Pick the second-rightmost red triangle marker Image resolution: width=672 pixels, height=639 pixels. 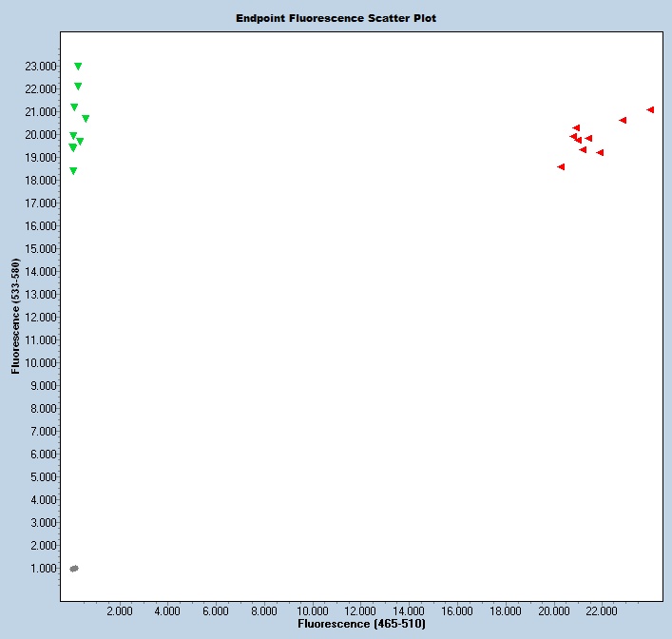pos(623,120)
